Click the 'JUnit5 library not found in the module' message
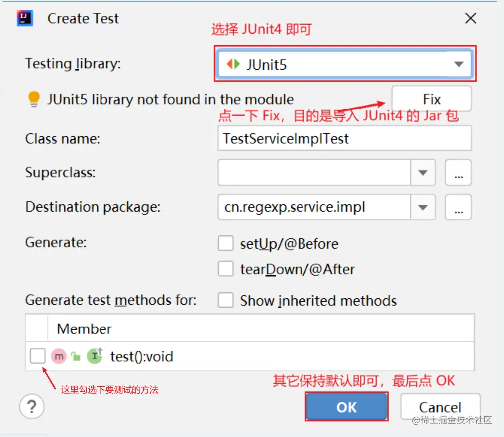 pyautogui.click(x=170, y=99)
